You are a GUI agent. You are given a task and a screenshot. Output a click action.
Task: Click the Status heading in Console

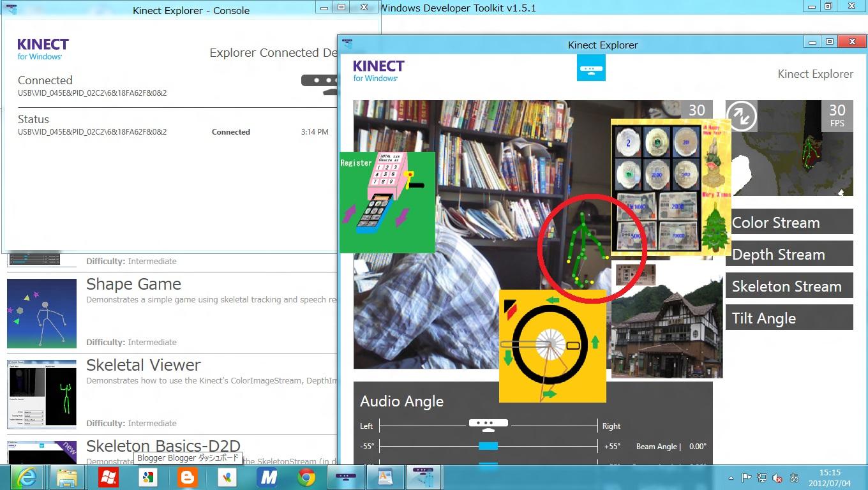click(33, 119)
